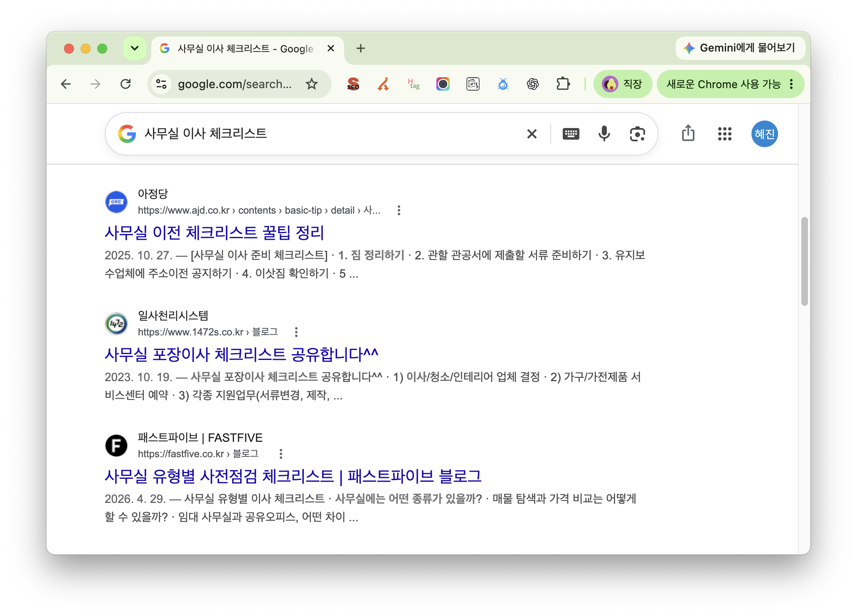This screenshot has height=616, width=857.
Task: Select the 사무실 이사 체크리스트 - Google tab
Action: 248,49
